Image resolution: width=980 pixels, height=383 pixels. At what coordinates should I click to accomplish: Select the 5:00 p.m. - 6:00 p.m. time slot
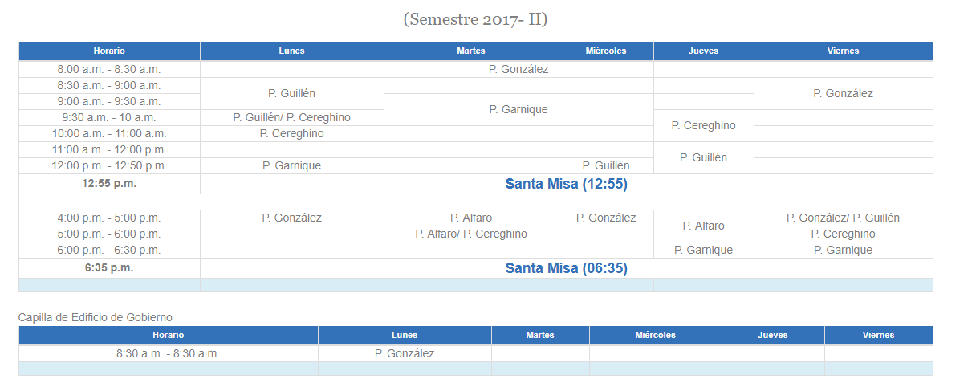point(109,234)
